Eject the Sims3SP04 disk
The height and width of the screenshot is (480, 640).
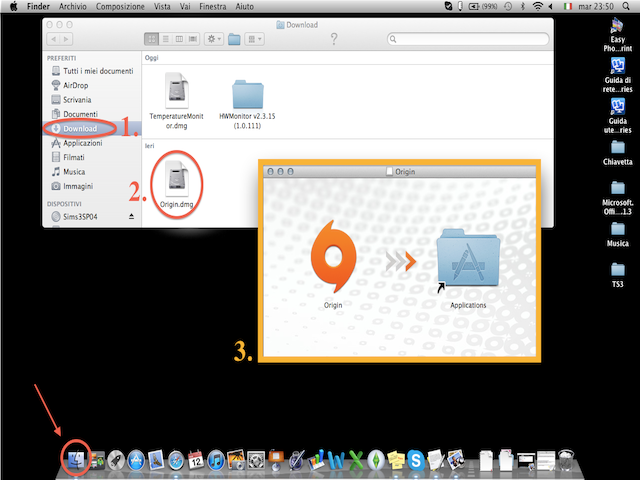131,216
